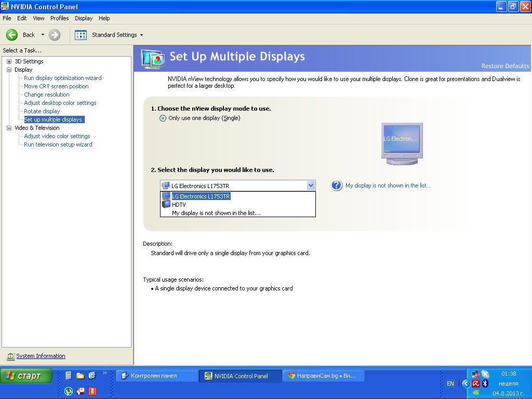Expand quick launch overflow chevron
This screenshot has height=399, width=532.
(104, 373)
